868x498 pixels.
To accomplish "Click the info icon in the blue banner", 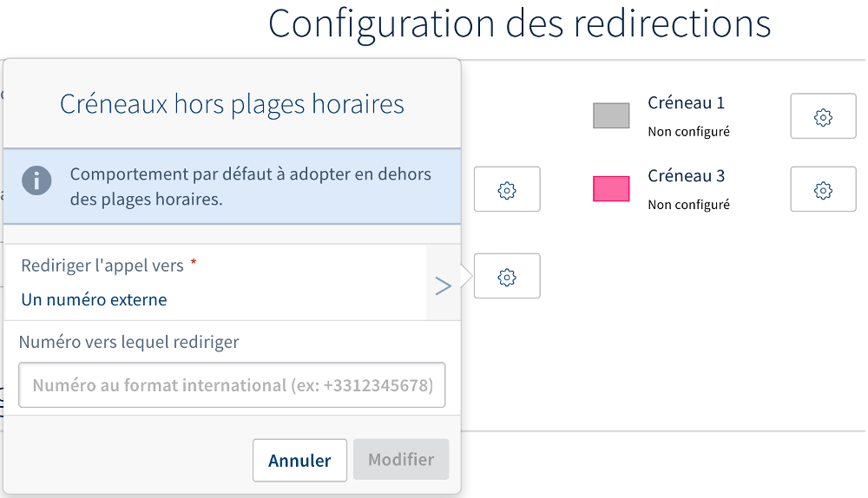I will pyautogui.click(x=36, y=181).
